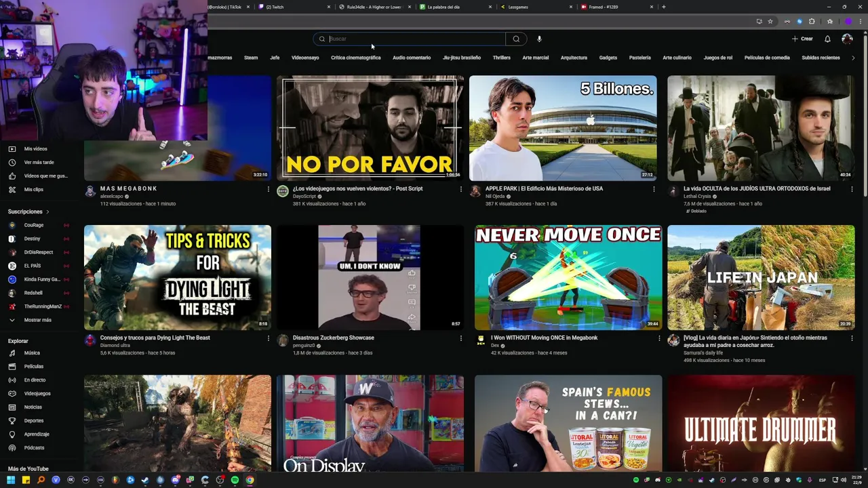Open options menu for Dying Light tips video
The image size is (868, 488).
coord(268,338)
